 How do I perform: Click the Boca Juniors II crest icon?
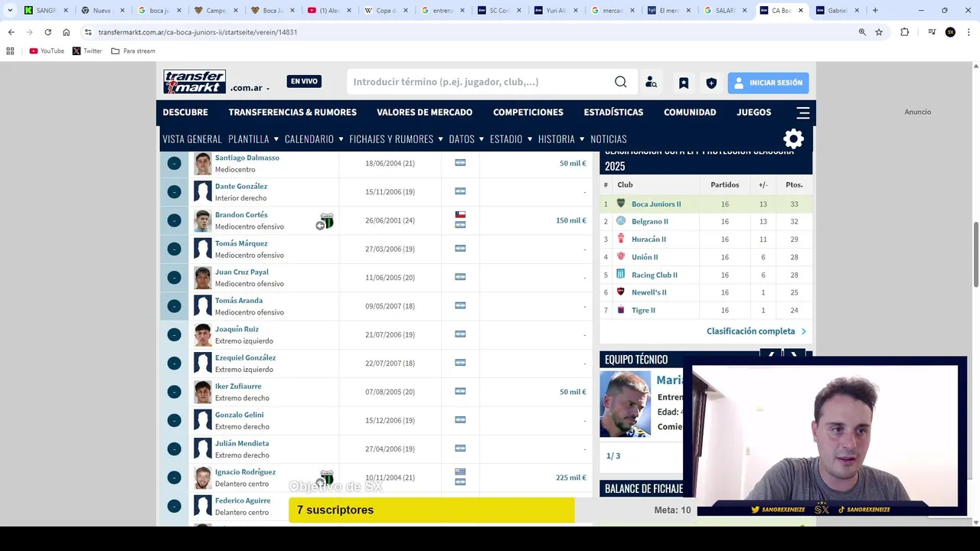[621, 204]
